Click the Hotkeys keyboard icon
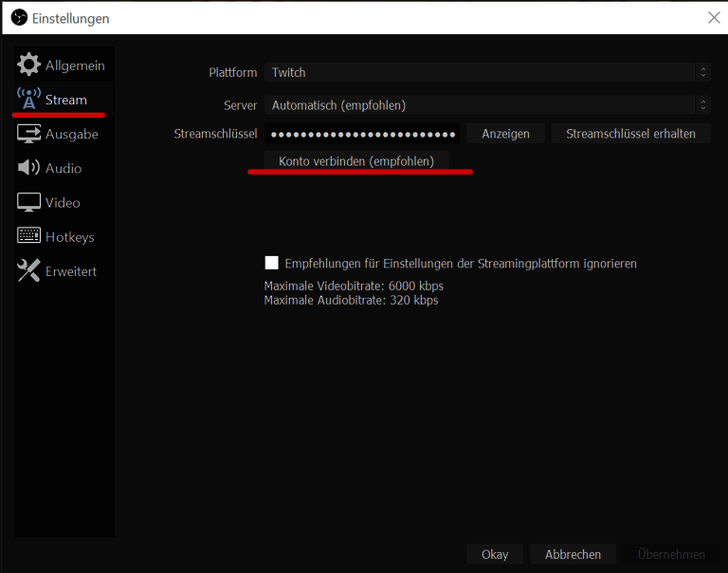The height and width of the screenshot is (573, 728). click(x=28, y=235)
